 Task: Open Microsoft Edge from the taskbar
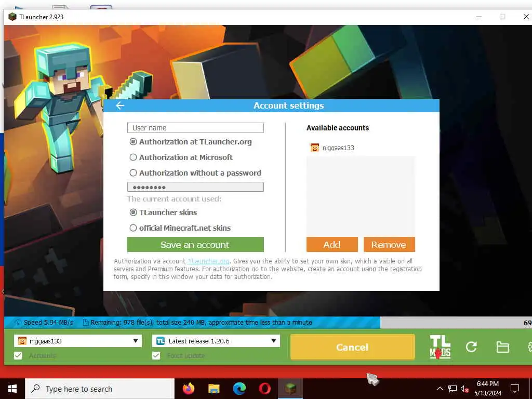(239, 389)
